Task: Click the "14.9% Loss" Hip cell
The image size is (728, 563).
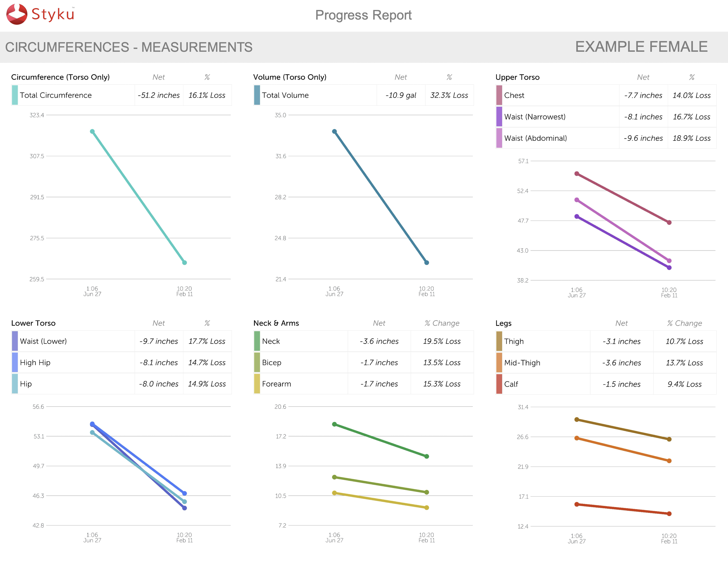Action: tap(207, 383)
